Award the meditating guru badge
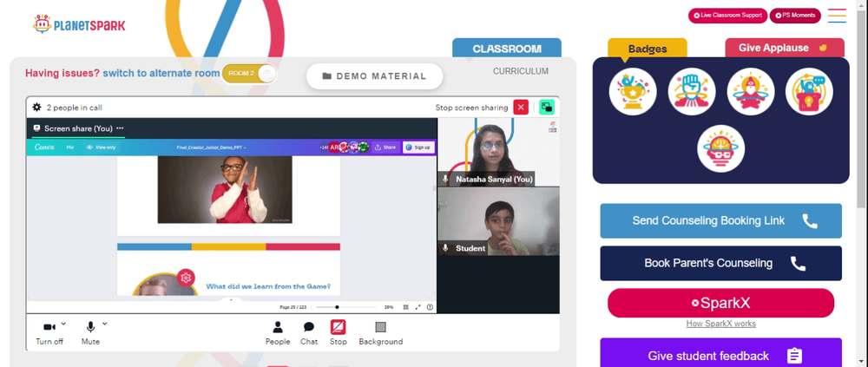This screenshot has height=367, width=868. click(751, 92)
